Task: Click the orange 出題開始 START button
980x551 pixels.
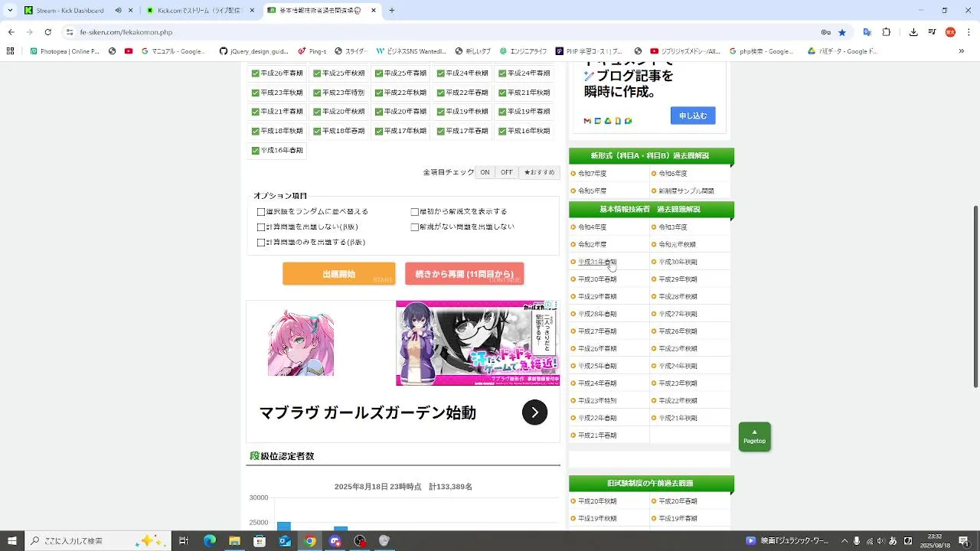Action: click(338, 274)
